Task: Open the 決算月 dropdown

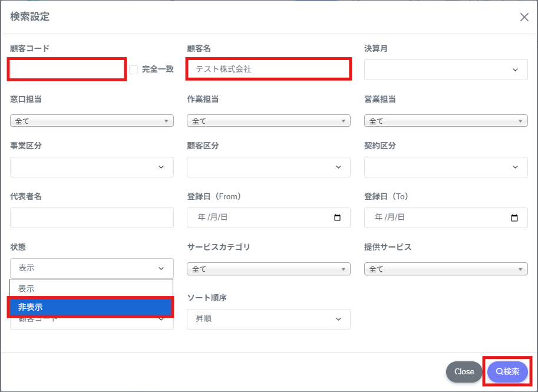Action: coord(445,70)
